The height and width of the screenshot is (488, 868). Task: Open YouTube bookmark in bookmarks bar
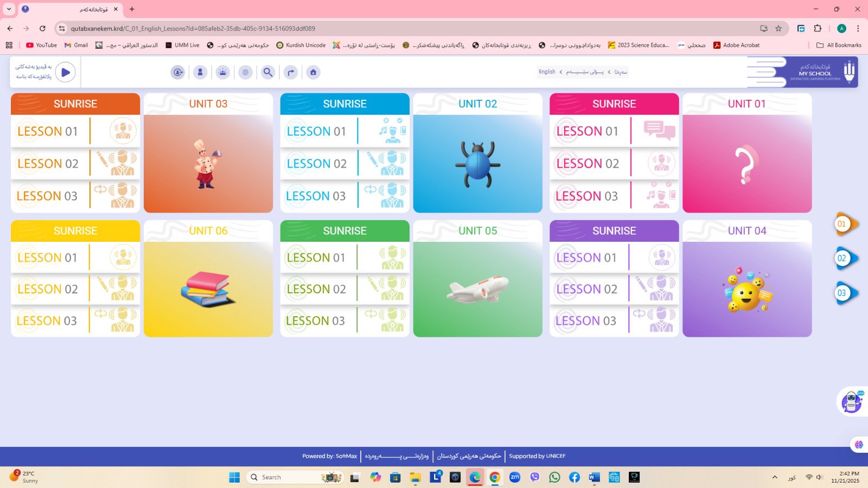click(41, 45)
